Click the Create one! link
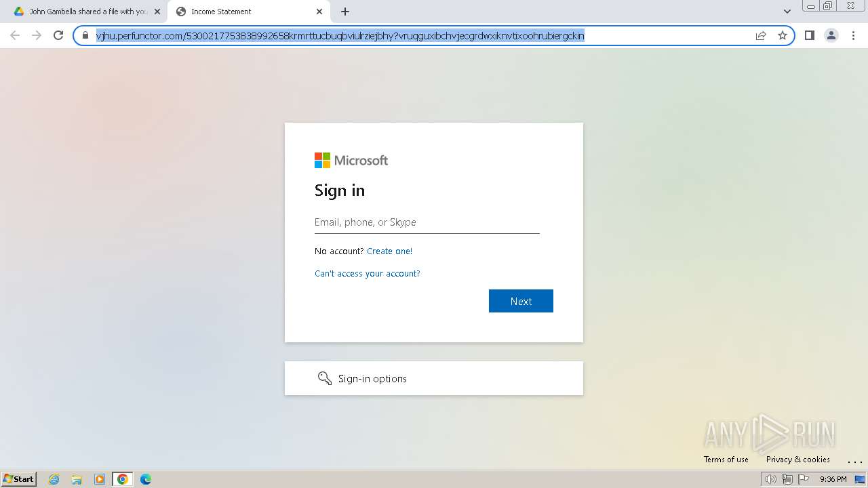 389,251
